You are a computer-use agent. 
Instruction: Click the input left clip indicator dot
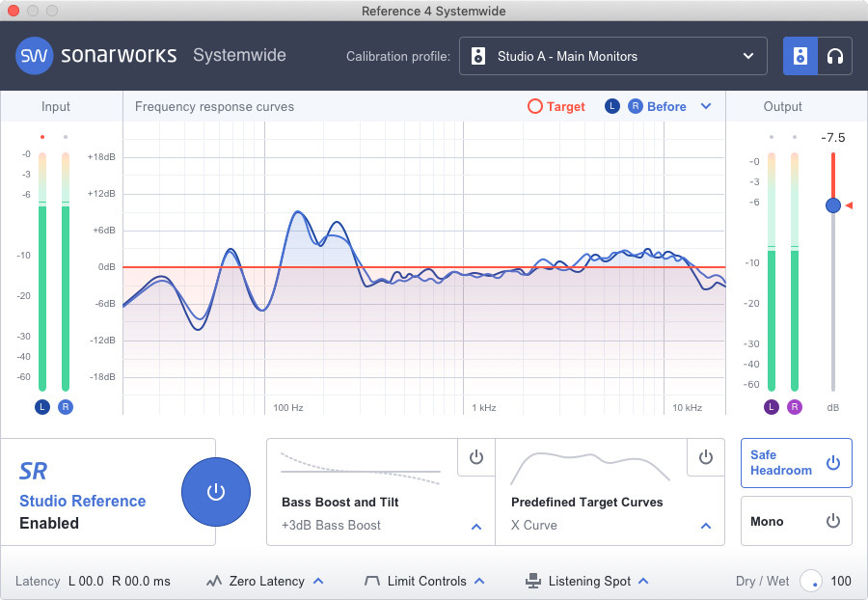(42, 137)
